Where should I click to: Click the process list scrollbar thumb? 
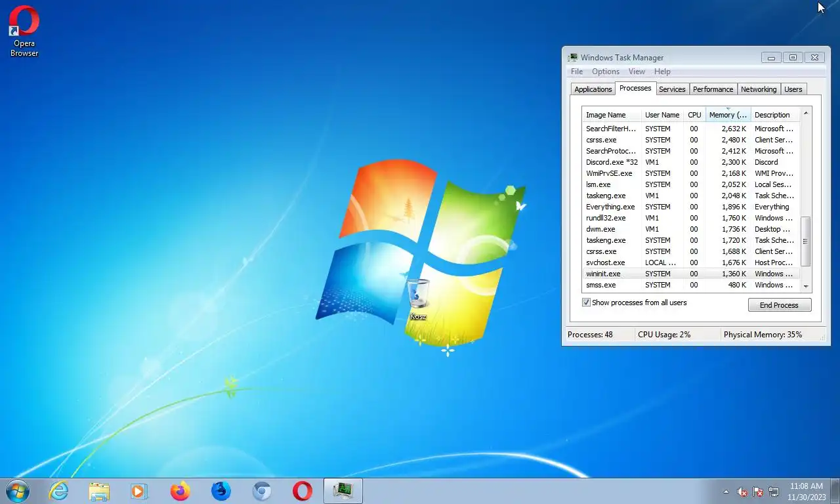806,241
